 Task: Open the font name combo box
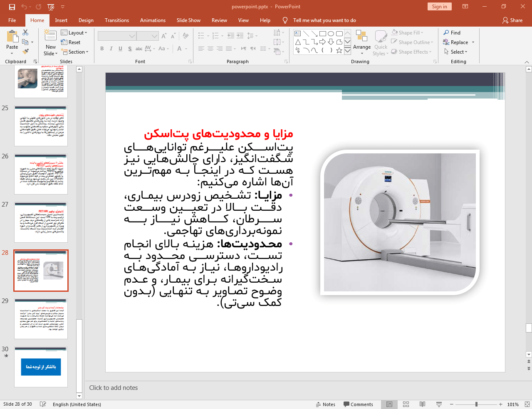117,36
